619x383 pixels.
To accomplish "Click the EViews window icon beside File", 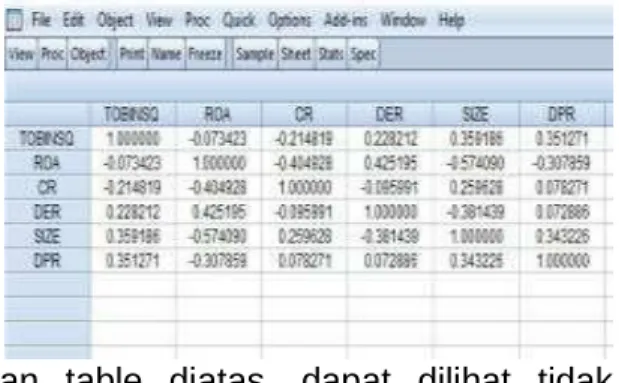I will pyautogui.click(x=14, y=21).
